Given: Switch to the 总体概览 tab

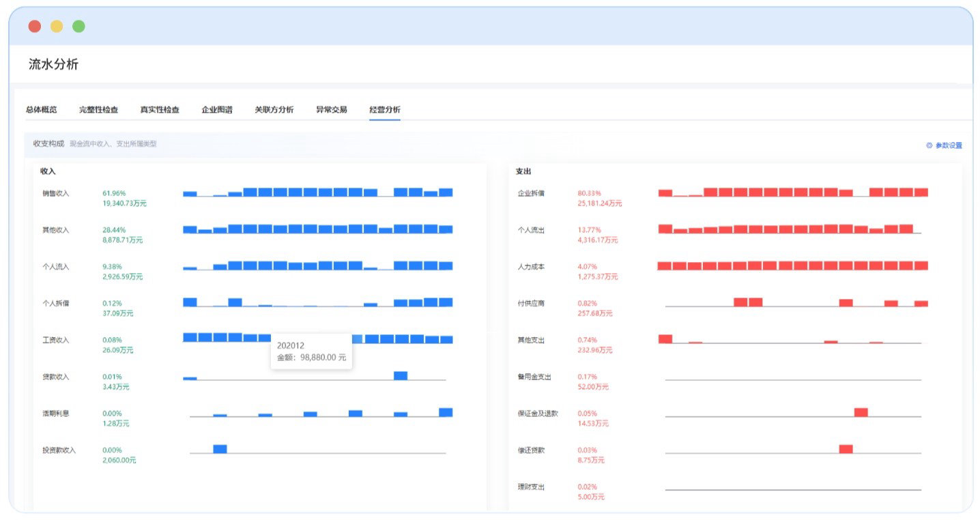Looking at the screenshot, I should coord(42,109).
